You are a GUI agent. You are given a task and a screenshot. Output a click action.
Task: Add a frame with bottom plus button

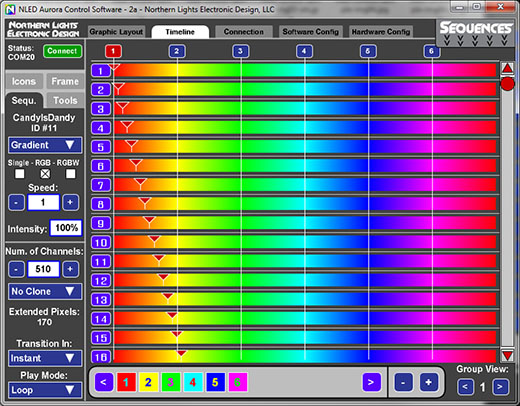coord(429,382)
